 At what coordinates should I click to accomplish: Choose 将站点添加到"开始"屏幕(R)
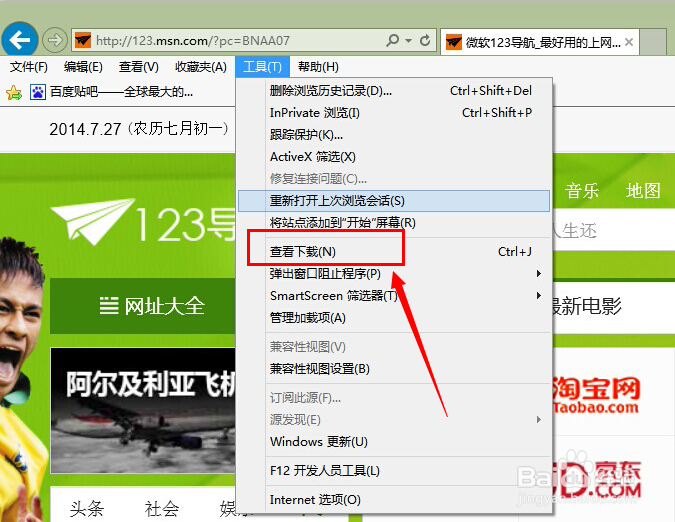pos(394,223)
